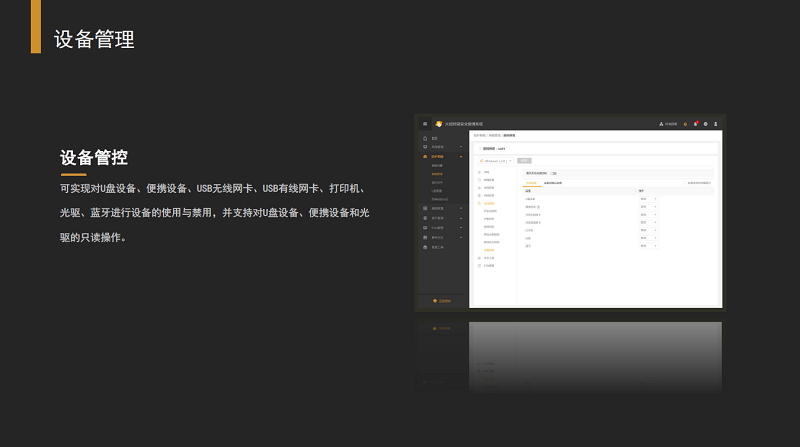Click the 首页 home icon in the sidebar
Screen dimensions: 800x447
point(425,138)
